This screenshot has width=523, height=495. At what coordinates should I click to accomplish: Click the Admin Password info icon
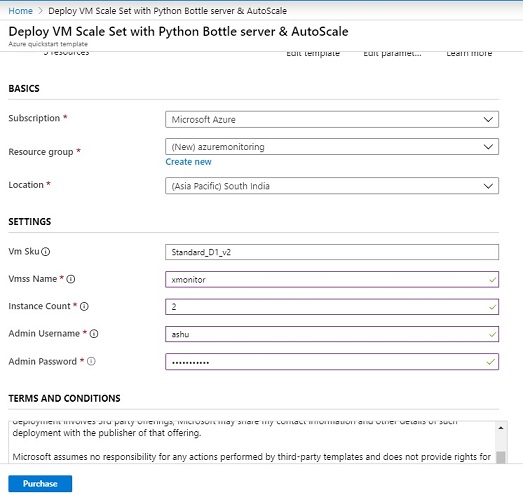coord(91,361)
